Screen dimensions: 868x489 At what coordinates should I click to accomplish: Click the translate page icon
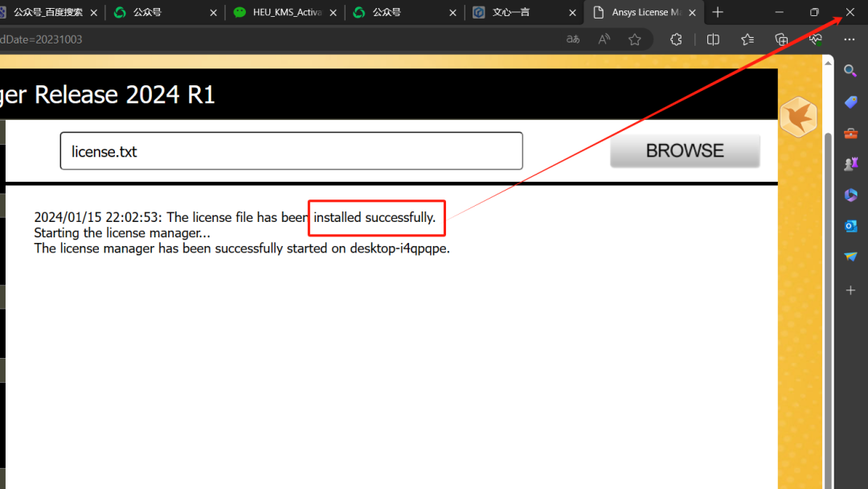[x=573, y=39]
